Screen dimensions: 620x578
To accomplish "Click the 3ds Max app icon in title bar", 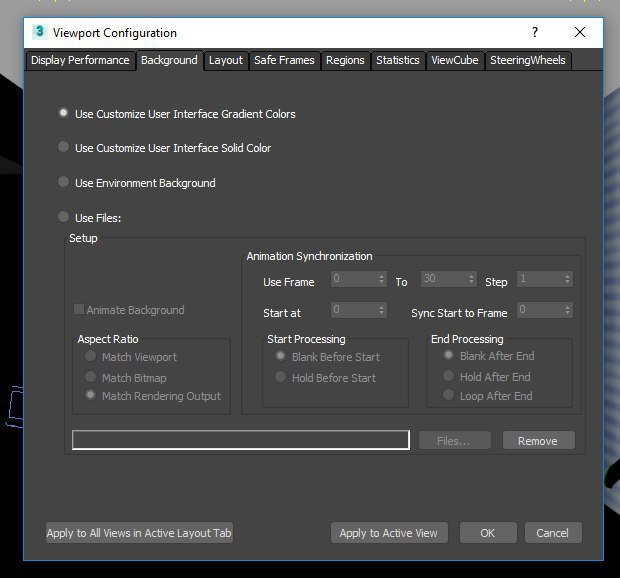I will coord(39,32).
